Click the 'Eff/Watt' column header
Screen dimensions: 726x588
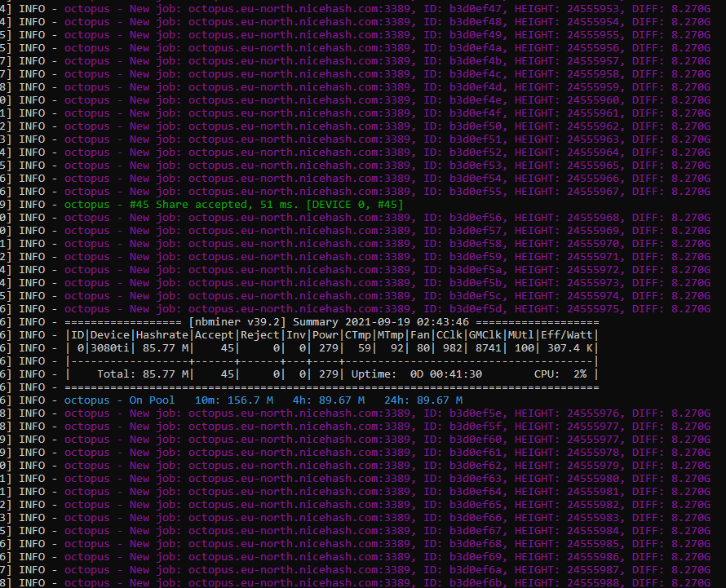pyautogui.click(x=567, y=335)
